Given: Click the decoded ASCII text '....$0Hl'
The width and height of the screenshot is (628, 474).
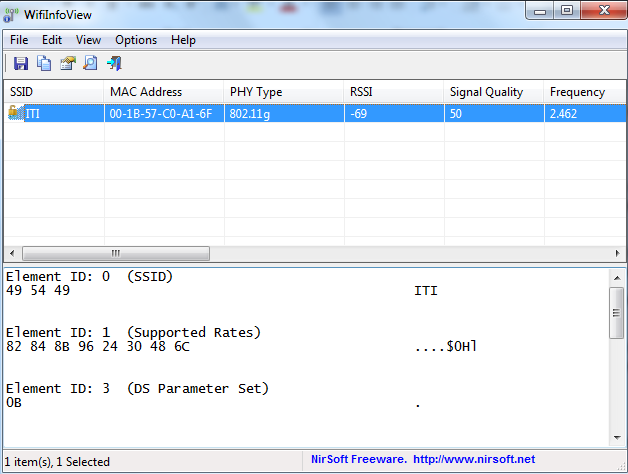Looking at the screenshot, I should tap(446, 347).
